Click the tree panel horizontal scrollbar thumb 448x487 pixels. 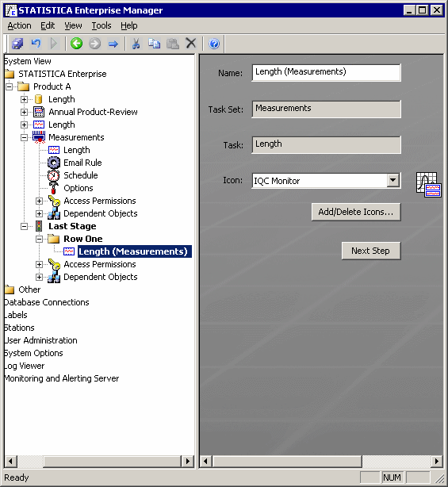[x=112, y=461]
